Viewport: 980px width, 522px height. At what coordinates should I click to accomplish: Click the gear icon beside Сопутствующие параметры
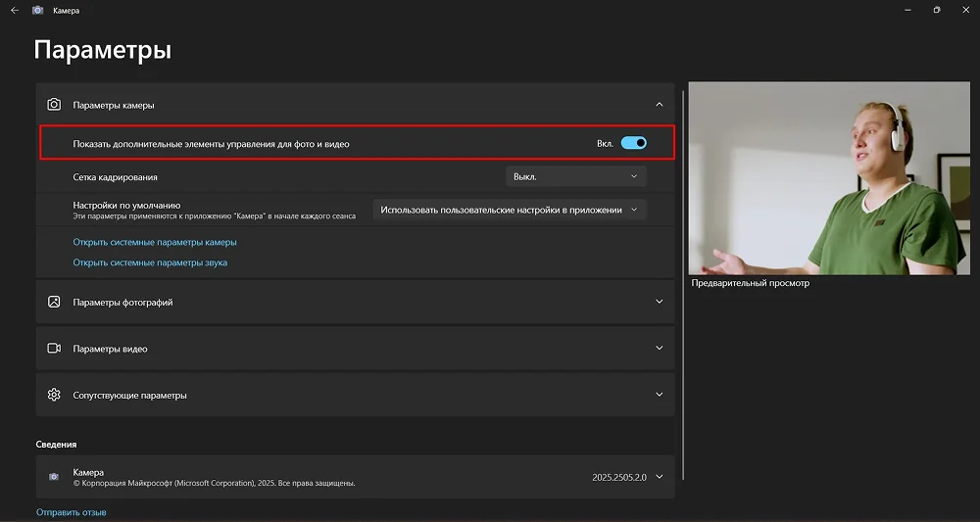[x=54, y=395]
